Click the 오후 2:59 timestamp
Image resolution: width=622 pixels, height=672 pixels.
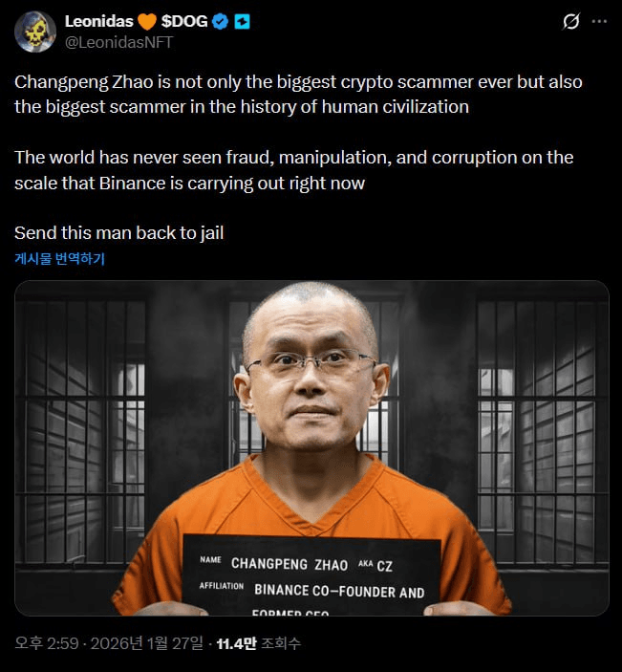click(x=47, y=643)
